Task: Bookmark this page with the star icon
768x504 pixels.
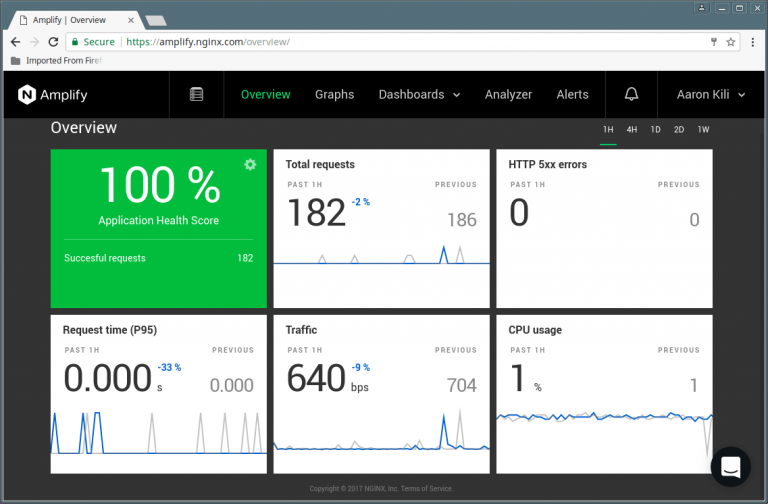Action: [730, 42]
